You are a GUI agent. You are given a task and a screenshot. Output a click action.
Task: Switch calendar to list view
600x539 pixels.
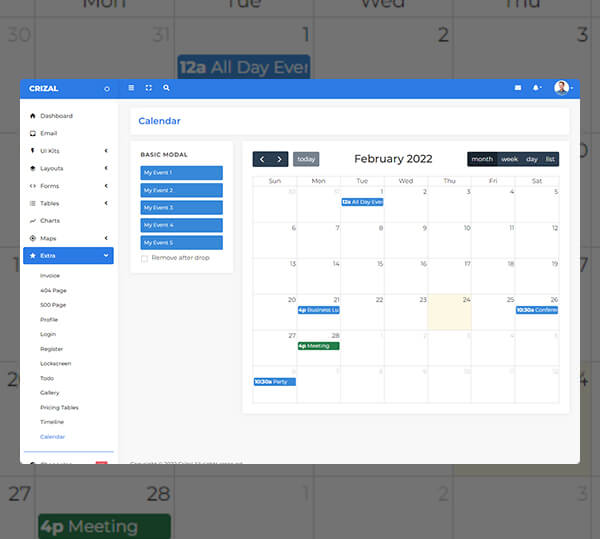[x=550, y=159]
